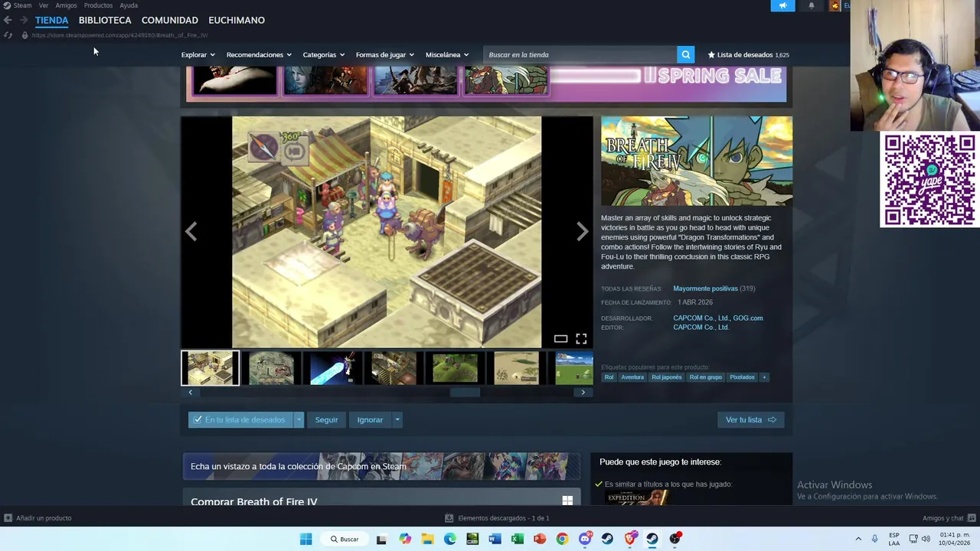Click the Ignorar button
Screen dimensions: 980x551
coord(370,419)
